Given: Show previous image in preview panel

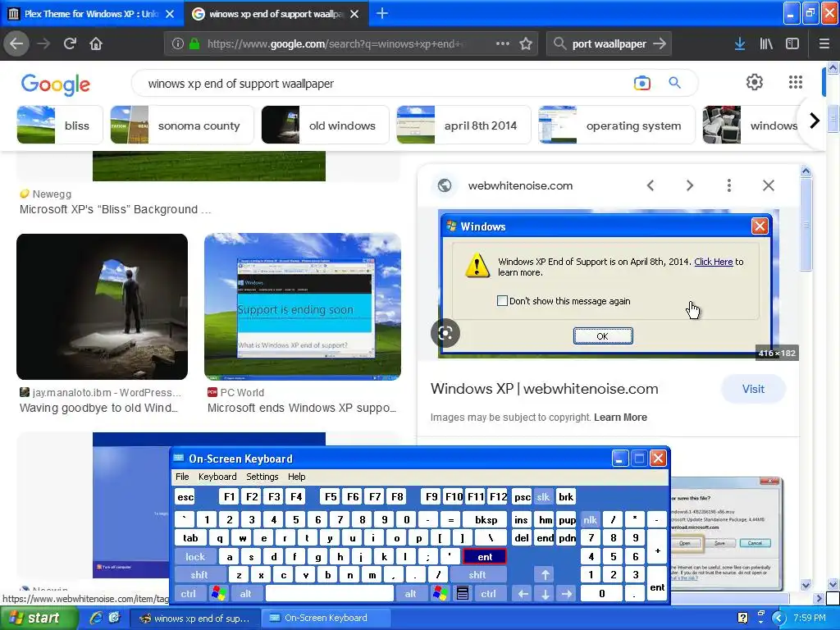Looking at the screenshot, I should (651, 185).
